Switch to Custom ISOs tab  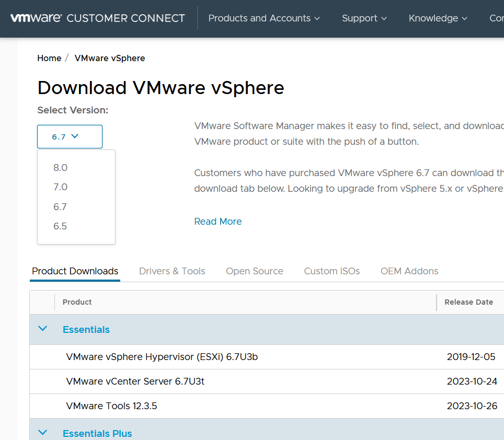click(x=331, y=271)
